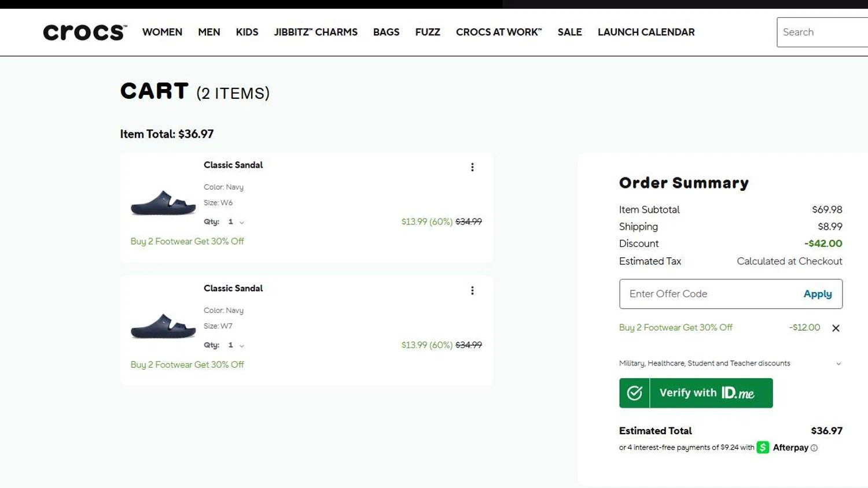868x488 pixels.
Task: Apply the offer code
Action: pyautogui.click(x=818, y=294)
